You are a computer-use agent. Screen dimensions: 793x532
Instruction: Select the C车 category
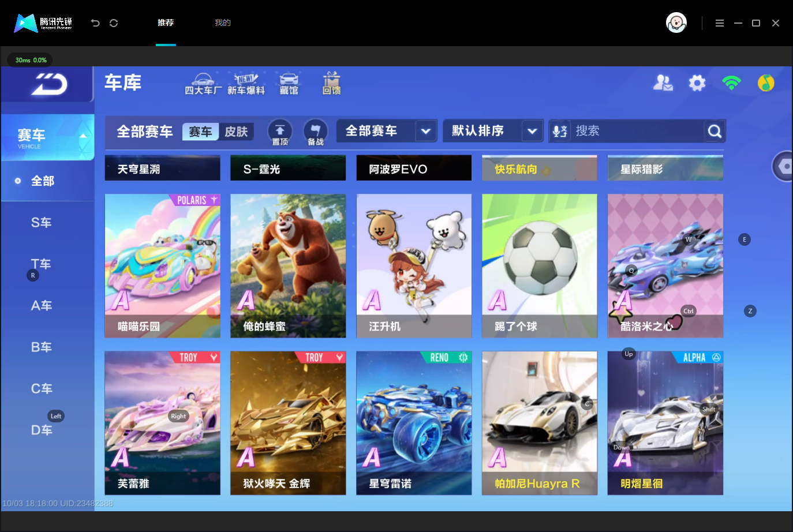42,389
